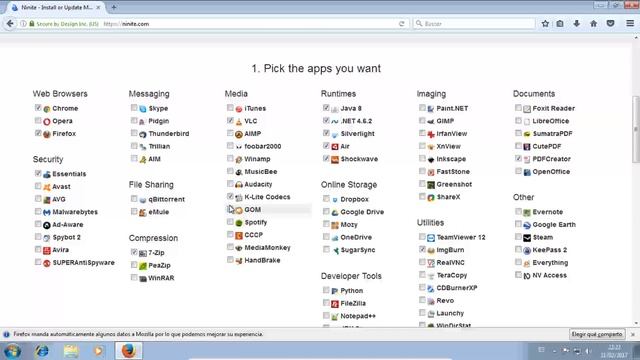This screenshot has height=360, width=640.
Task: Click the IrfanView app icon
Action: tap(431, 134)
